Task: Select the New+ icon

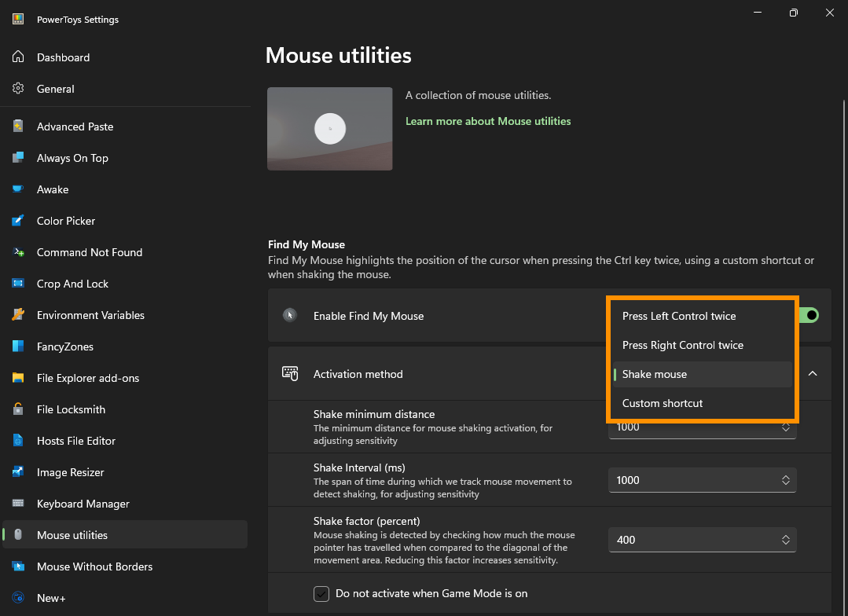Action: coord(18,597)
